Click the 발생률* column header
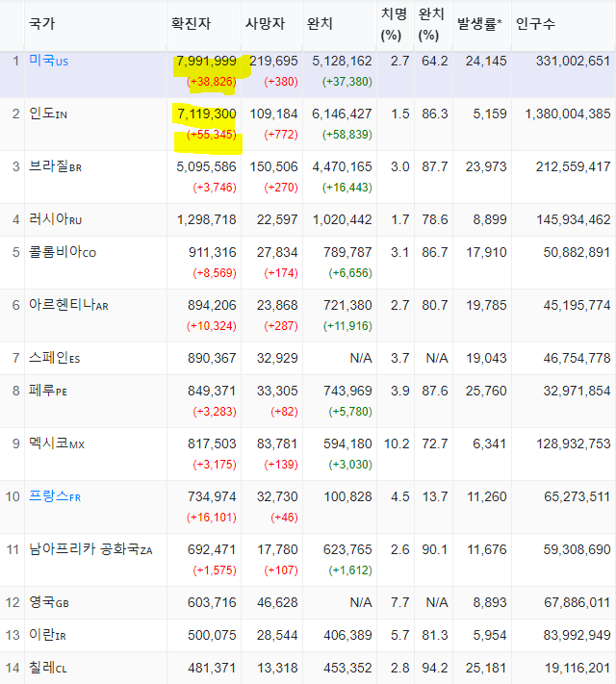This screenshot has height=684, width=616. [x=479, y=23]
